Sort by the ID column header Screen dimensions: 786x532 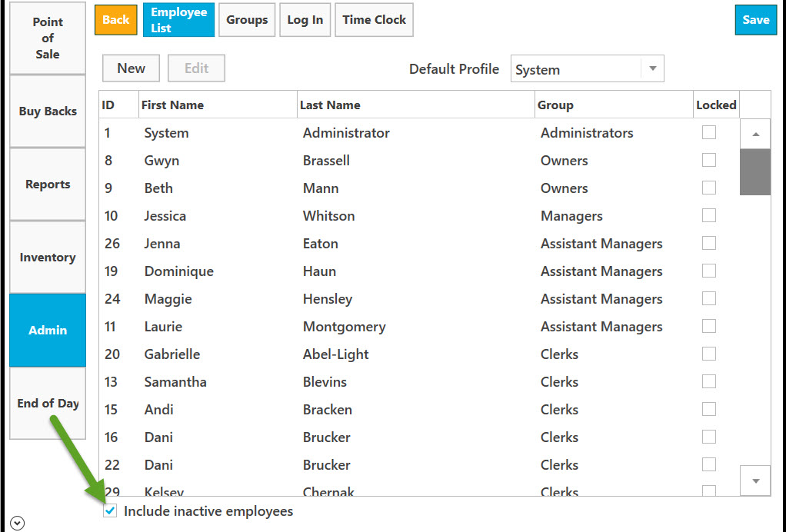(118, 105)
